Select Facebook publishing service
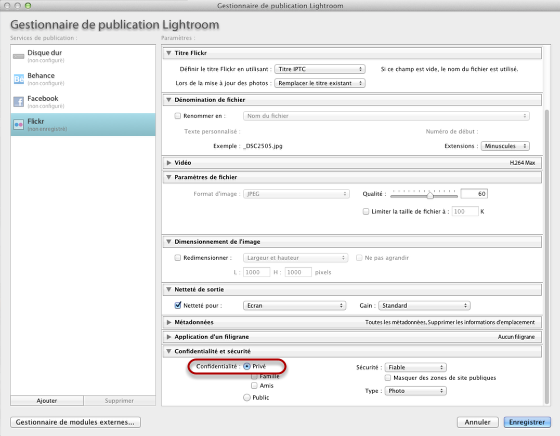Screen dimensions: 560x436 coord(83,102)
